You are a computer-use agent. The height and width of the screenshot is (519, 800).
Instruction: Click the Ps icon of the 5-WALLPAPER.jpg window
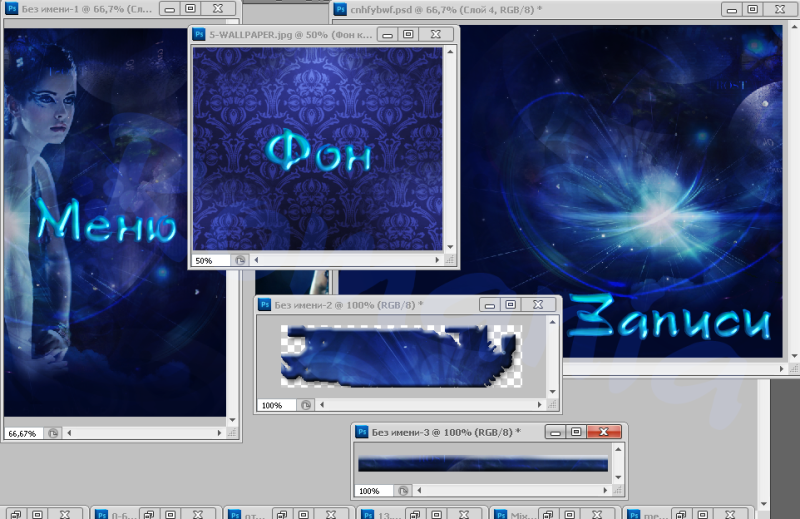(x=198, y=34)
